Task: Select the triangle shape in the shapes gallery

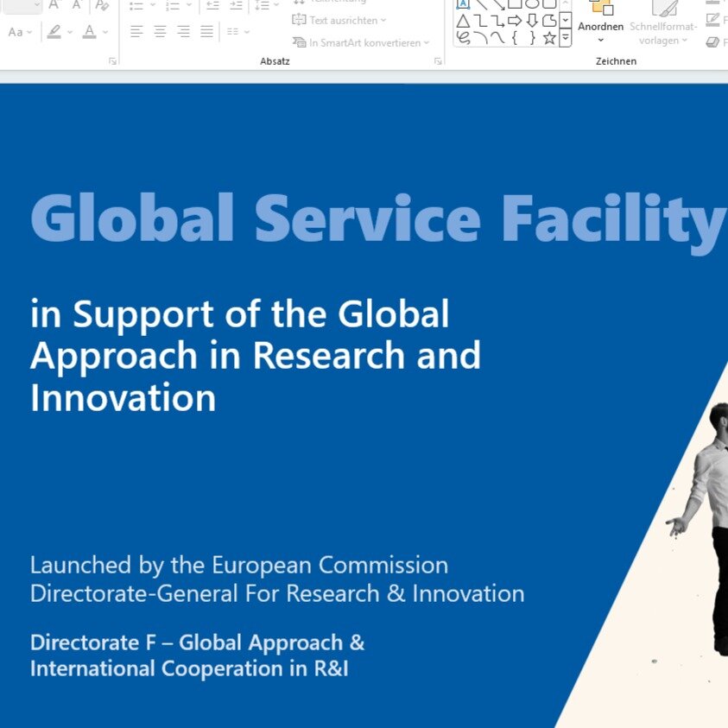Action: [x=463, y=21]
